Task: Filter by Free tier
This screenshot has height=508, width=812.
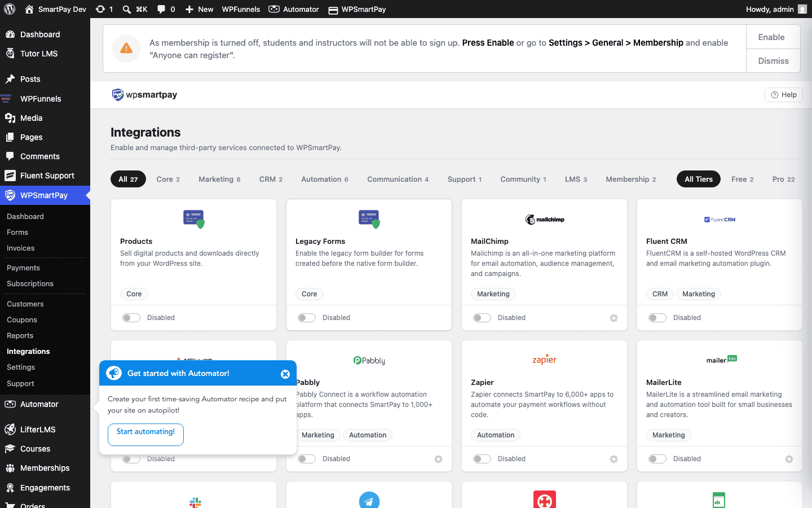Action: pos(742,179)
